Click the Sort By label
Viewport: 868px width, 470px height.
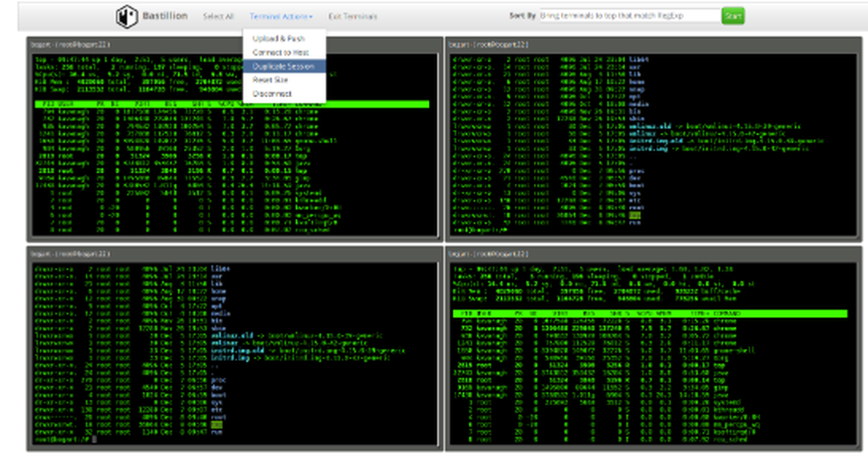[x=523, y=16]
